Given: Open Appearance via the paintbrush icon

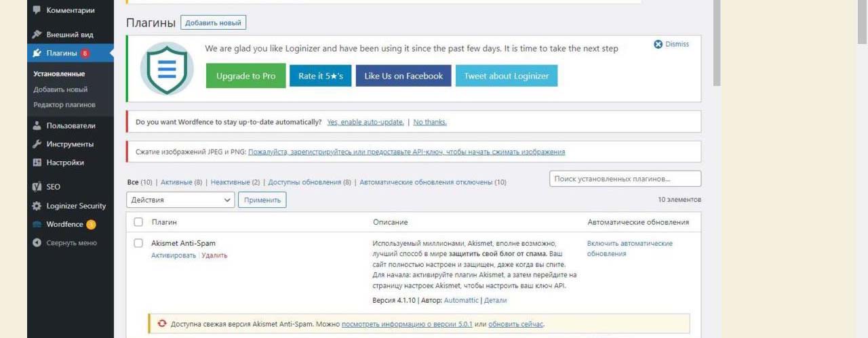Looking at the screenshot, I should coord(37,35).
